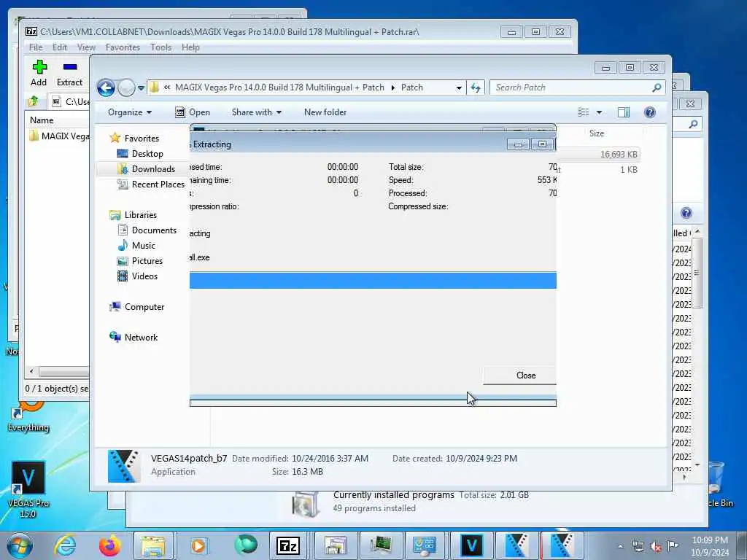Click the 7-Zip Add button
Image resolution: width=747 pixels, height=560 pixels.
(39, 73)
